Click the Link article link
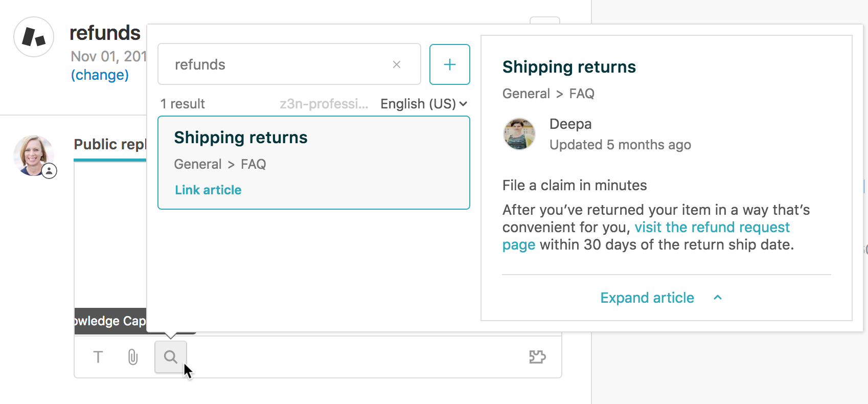This screenshot has height=404, width=868. [x=208, y=190]
